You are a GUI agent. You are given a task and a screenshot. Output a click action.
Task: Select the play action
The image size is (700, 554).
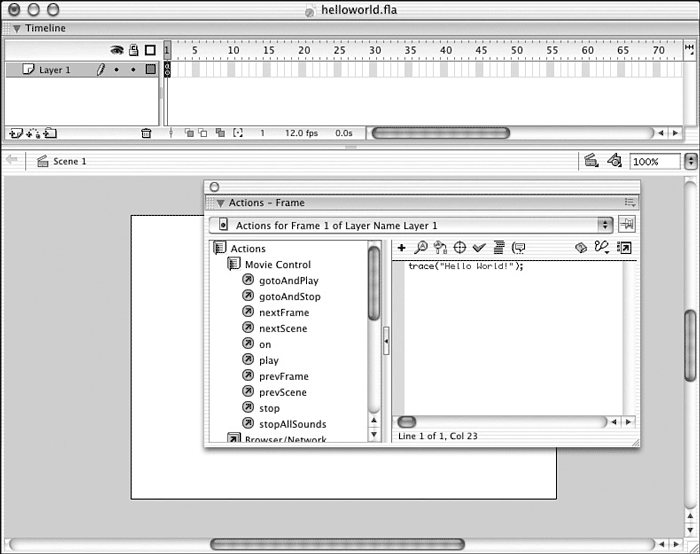tap(269, 361)
